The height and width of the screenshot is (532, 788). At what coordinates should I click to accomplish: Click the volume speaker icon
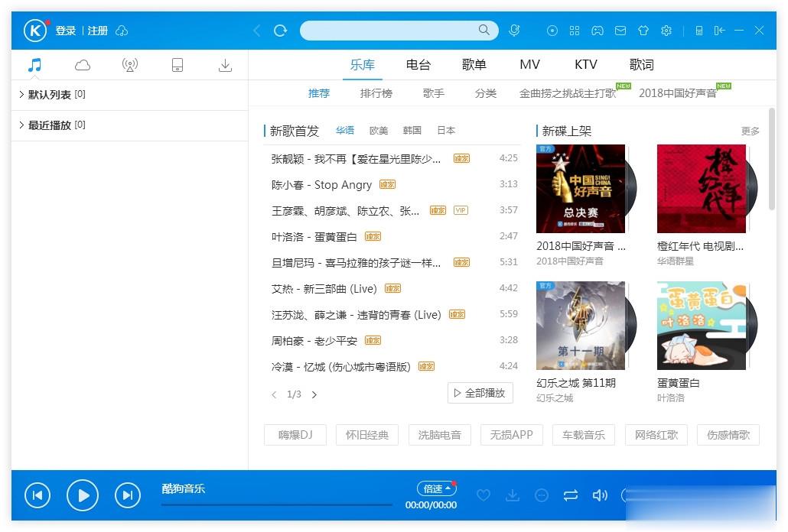pyautogui.click(x=600, y=496)
